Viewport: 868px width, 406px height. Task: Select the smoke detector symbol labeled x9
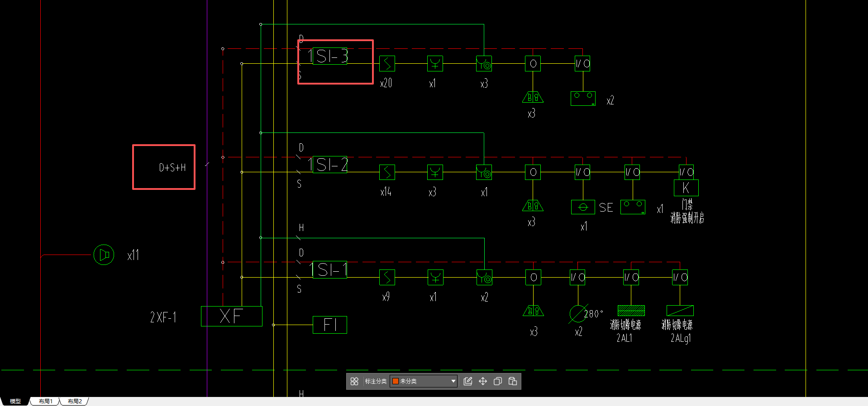pyautogui.click(x=387, y=277)
